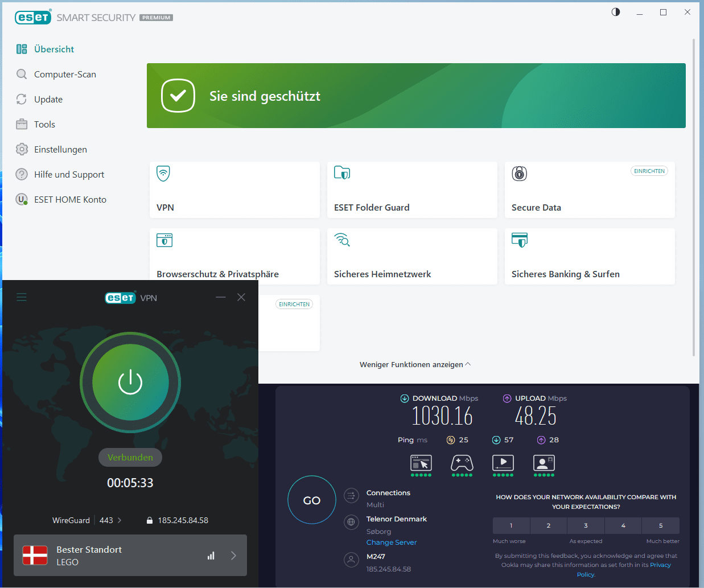This screenshot has width=704, height=588.
Task: Click Browserschutz & Privatsphäre browser icon
Action: point(164,240)
